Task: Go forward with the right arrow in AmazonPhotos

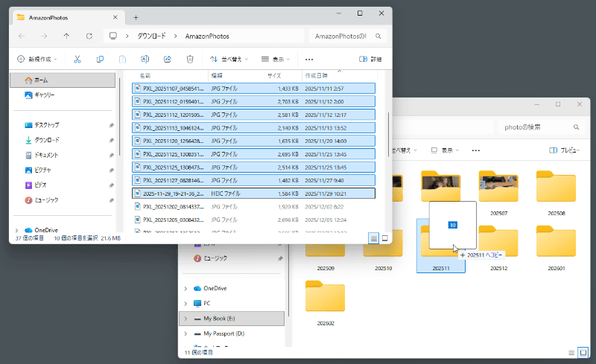Action: pyautogui.click(x=44, y=36)
